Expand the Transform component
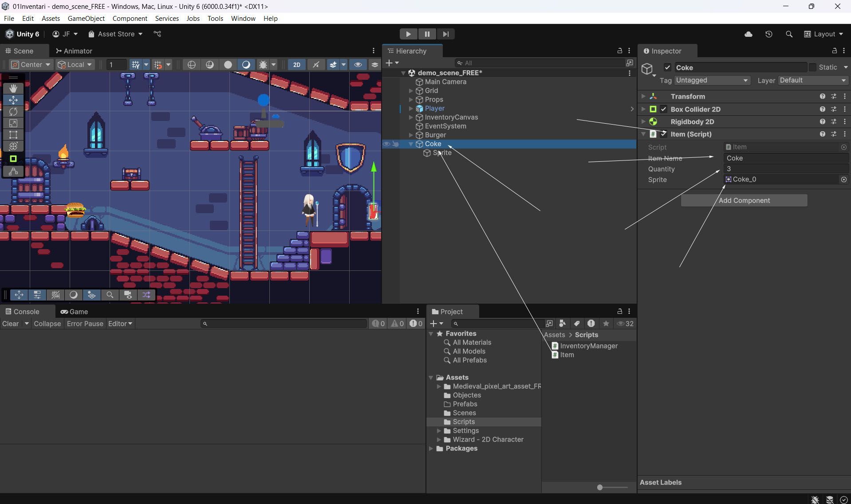The image size is (851, 504). point(643,96)
